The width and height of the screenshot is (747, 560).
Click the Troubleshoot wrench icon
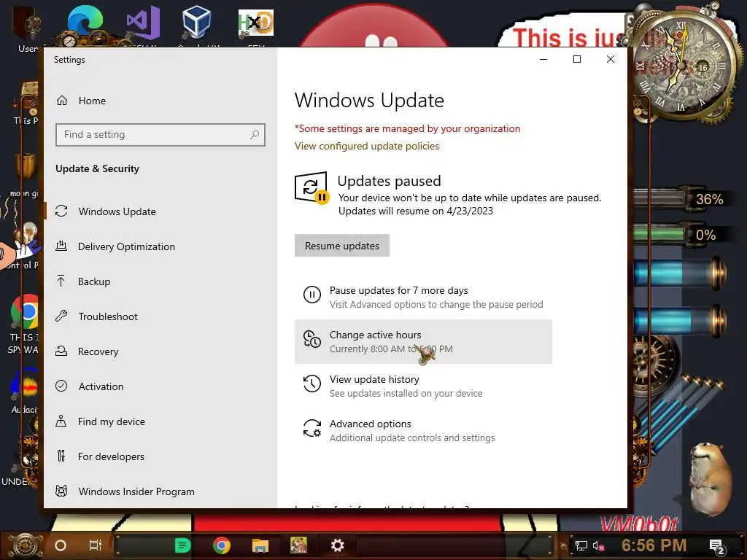pyautogui.click(x=61, y=316)
